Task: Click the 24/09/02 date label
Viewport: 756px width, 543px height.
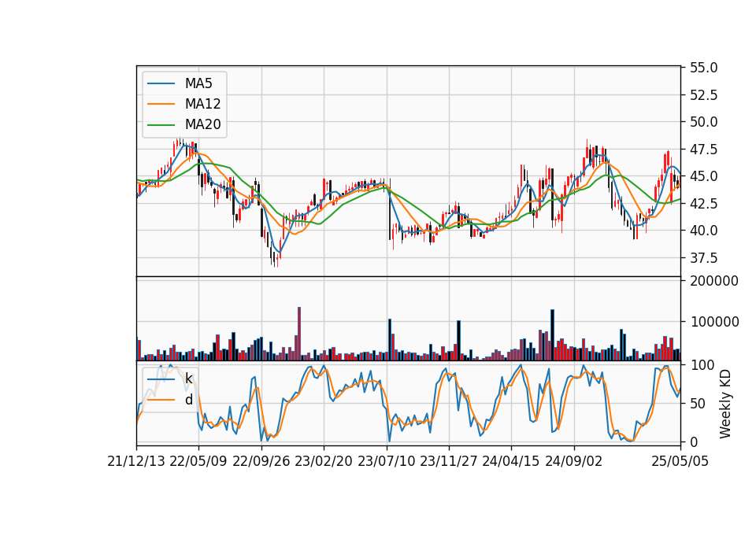Action: [574, 461]
